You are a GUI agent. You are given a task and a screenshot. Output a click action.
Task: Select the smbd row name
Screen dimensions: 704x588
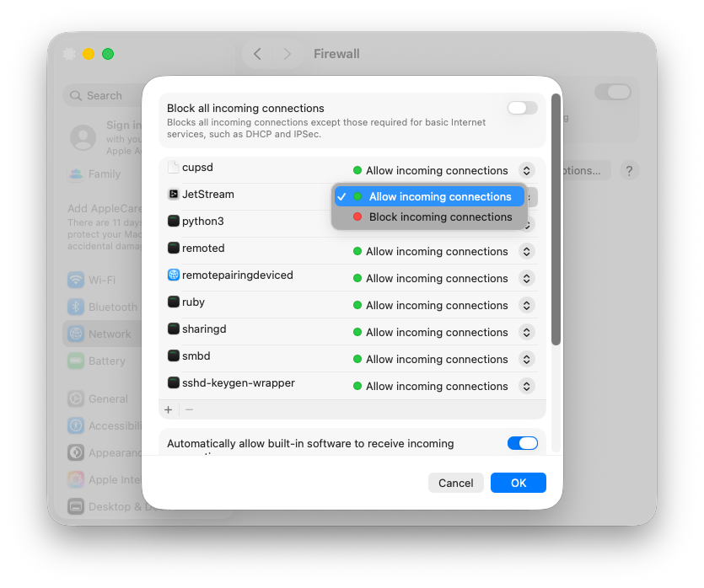196,355
